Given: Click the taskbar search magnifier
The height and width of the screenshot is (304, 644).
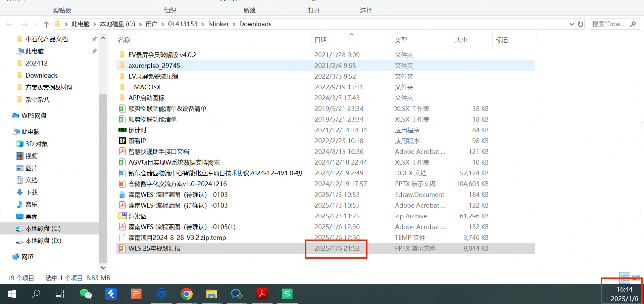Looking at the screenshot, I should pos(36,294).
